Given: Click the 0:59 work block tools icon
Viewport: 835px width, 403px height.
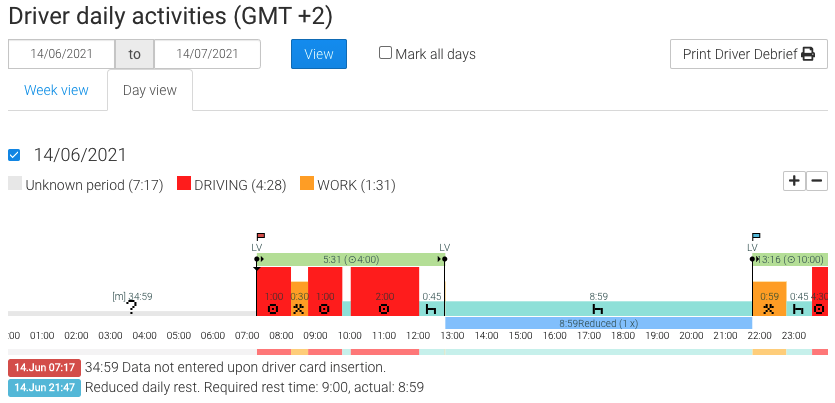Looking at the screenshot, I should (769, 309).
